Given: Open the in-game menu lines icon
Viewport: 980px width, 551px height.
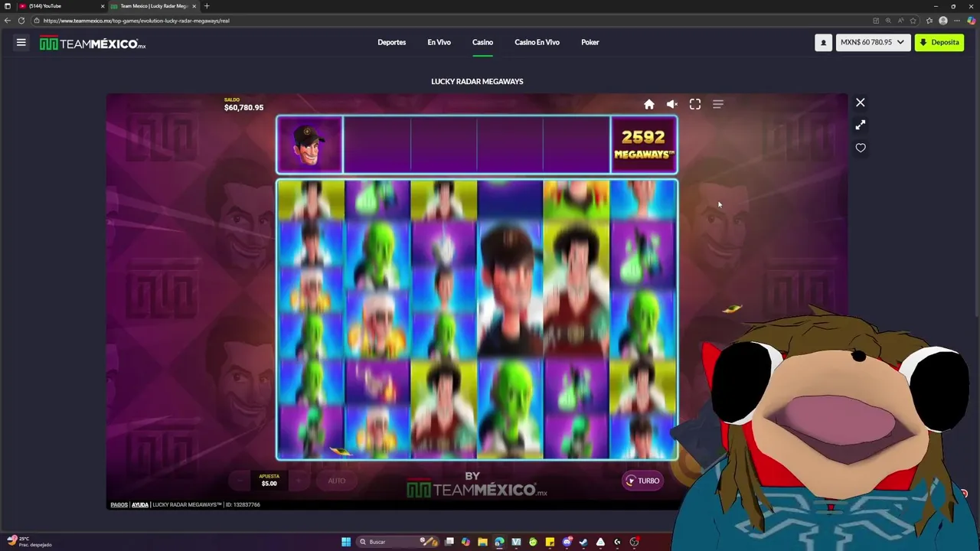Looking at the screenshot, I should tap(718, 104).
